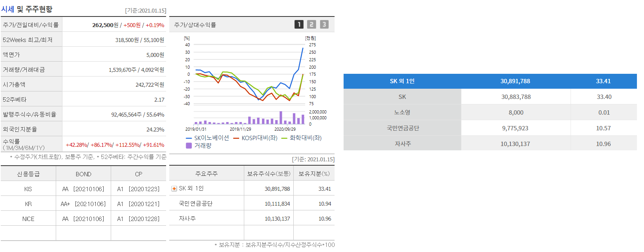The height and width of the screenshot is (252, 644).
Task: Click the purple 거래량 legend square
Action: [x=188, y=146]
